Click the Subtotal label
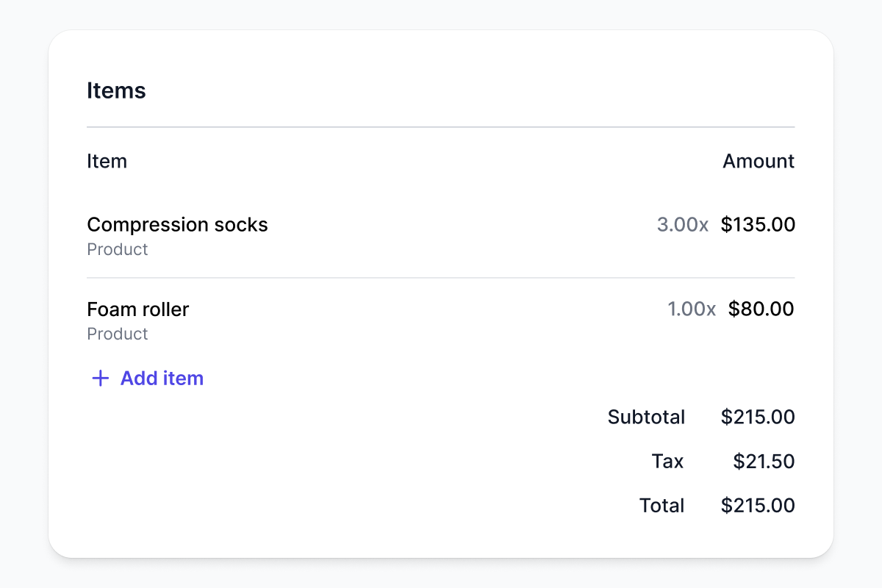 point(646,417)
